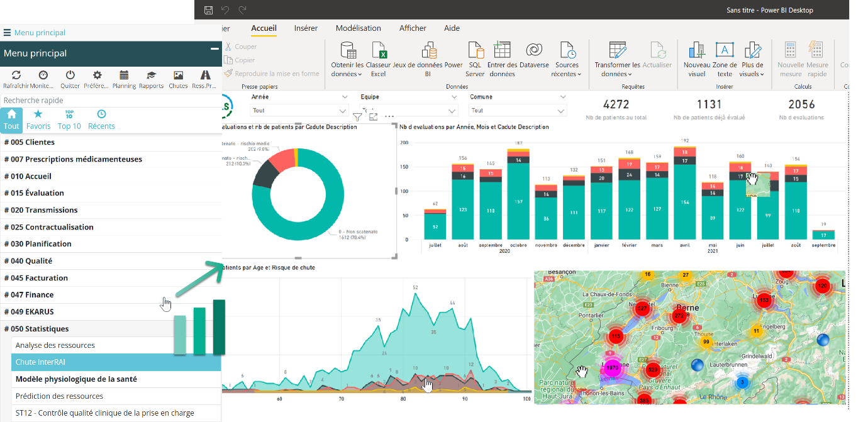
Task: Click the Save icon in title bar
Action: click(x=209, y=10)
